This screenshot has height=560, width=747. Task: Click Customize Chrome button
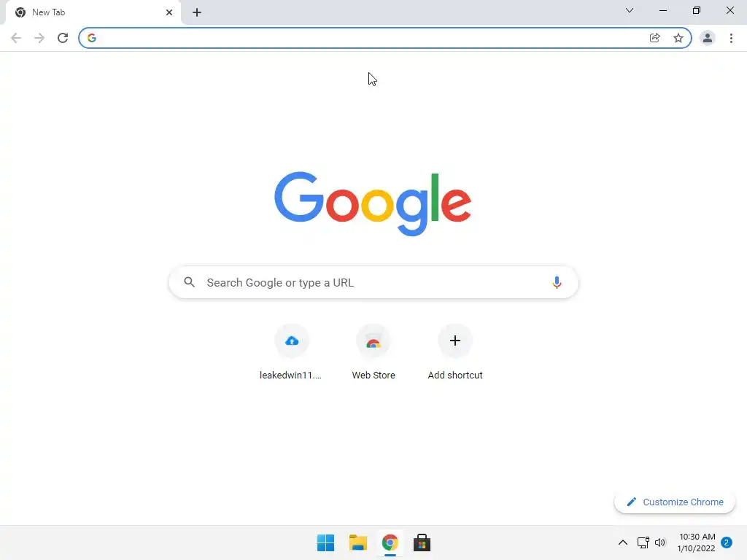[675, 502]
